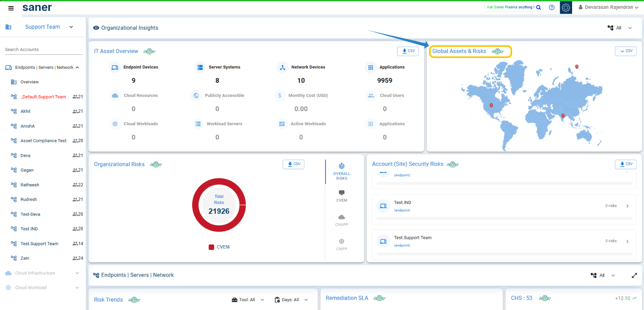
Task: Open the help question mark icon
Action: [x=552, y=7]
